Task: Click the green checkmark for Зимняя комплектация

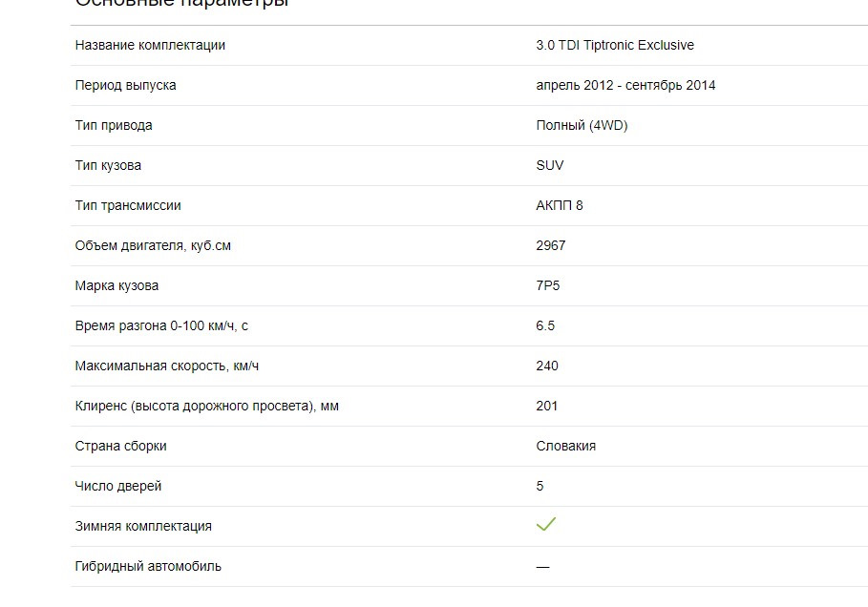Action: [x=546, y=524]
